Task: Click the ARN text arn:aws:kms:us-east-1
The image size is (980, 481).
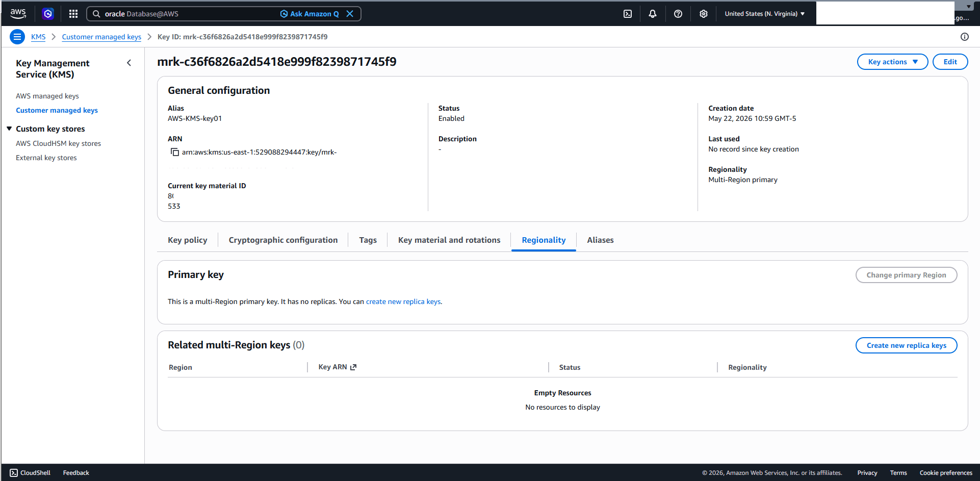Action: click(259, 152)
